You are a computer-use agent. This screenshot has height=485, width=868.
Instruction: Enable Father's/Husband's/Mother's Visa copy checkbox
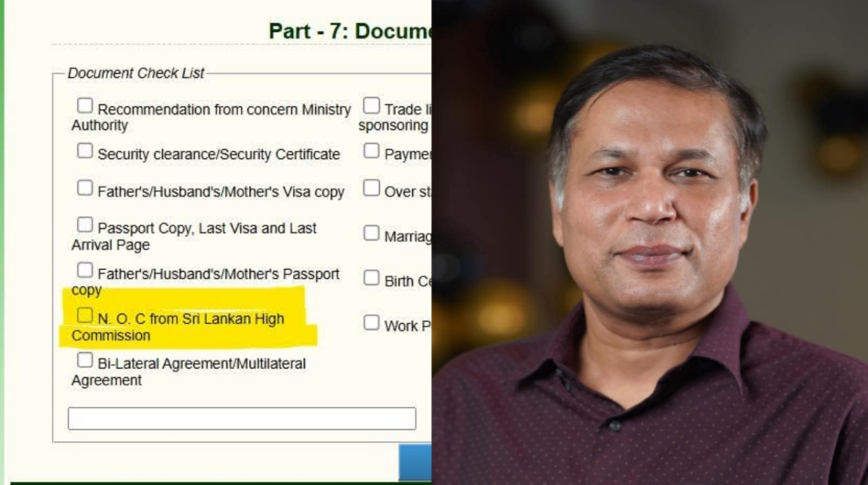(85, 189)
